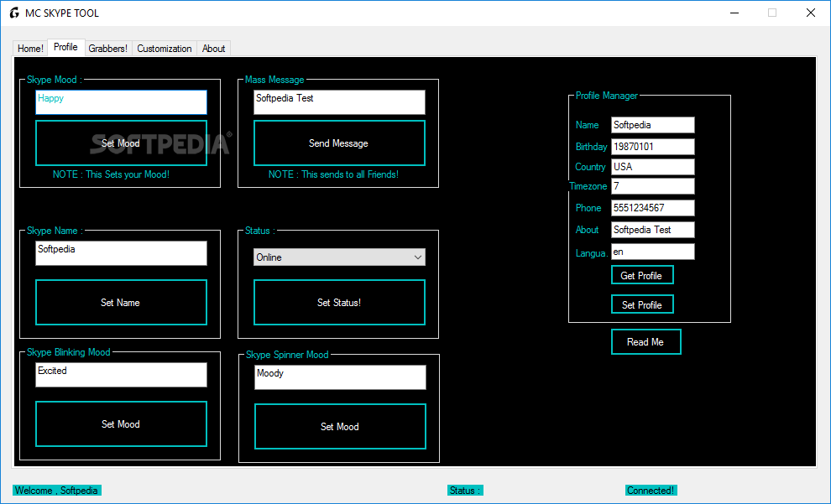831x504 pixels.
Task: Click Set Mood under Skype Spinner Mood
Action: pos(340,427)
